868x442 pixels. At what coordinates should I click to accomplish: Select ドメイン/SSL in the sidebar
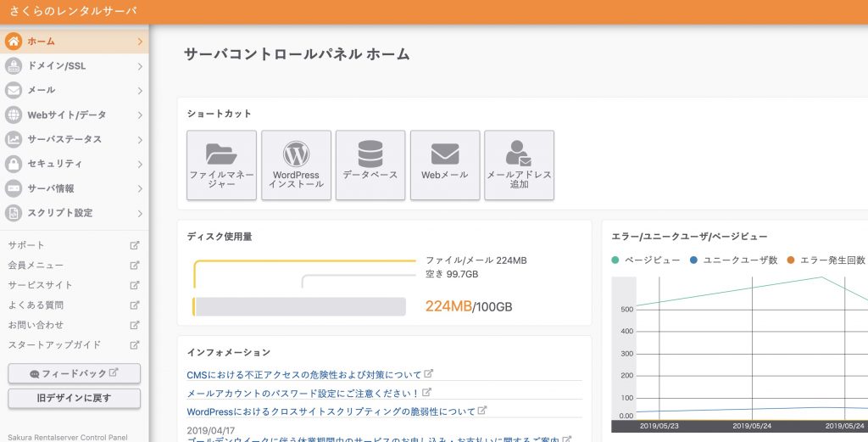[75, 66]
